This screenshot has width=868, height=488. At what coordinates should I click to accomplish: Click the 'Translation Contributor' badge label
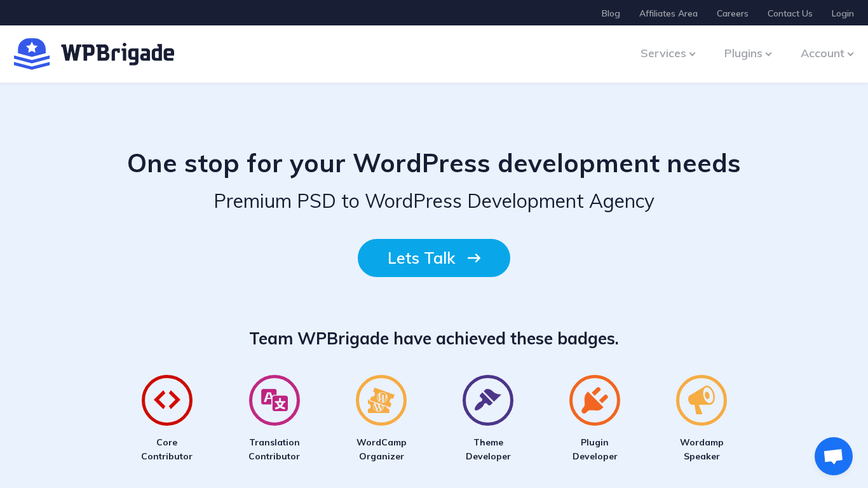click(x=274, y=449)
